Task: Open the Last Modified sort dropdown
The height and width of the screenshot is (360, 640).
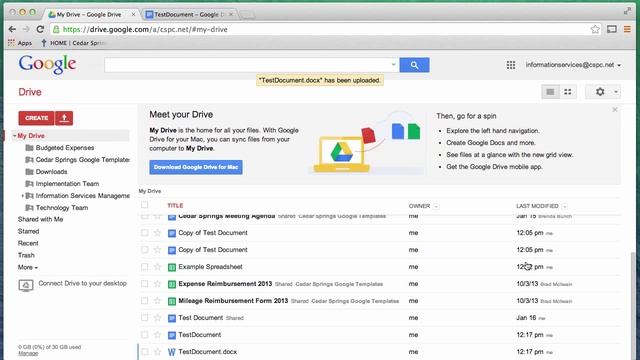Action: click(564, 206)
